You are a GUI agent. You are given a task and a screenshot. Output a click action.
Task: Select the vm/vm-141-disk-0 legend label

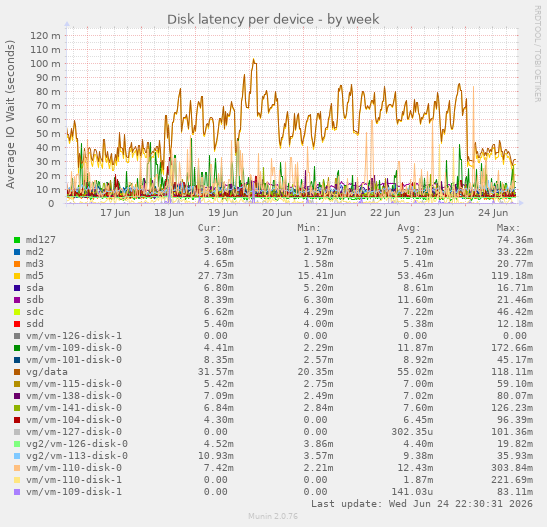(x=74, y=408)
